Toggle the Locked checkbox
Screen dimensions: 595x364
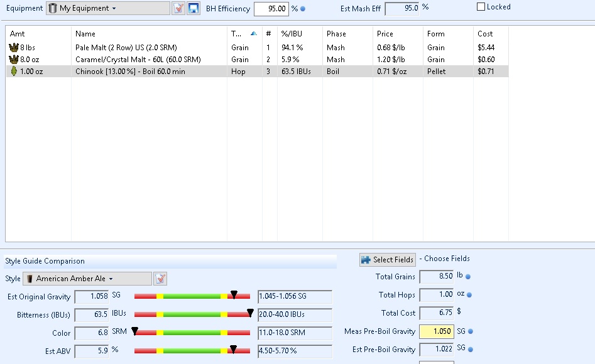coord(481,7)
